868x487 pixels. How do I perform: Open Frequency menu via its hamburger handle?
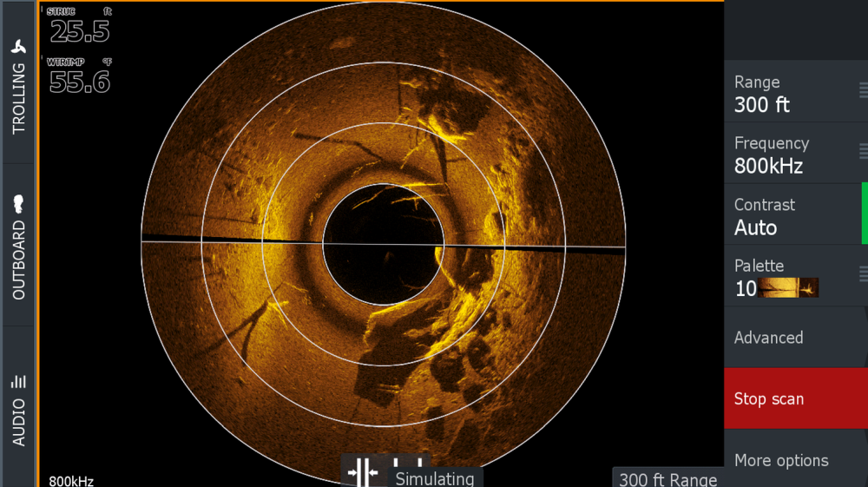point(863,151)
